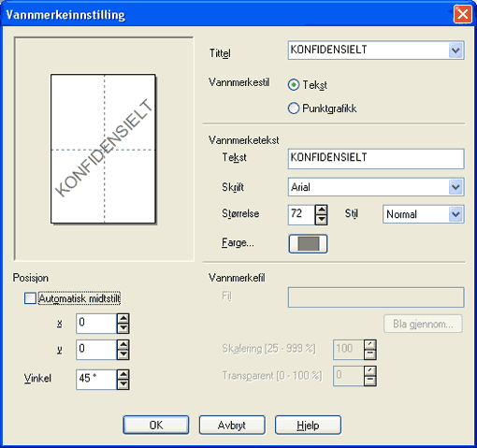Screen dimensions: 477x448
Task: Open the Farge gray color swatch
Action: [x=308, y=243]
